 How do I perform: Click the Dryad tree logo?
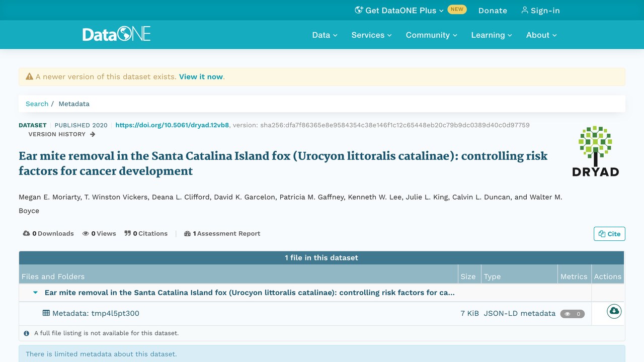tap(595, 150)
